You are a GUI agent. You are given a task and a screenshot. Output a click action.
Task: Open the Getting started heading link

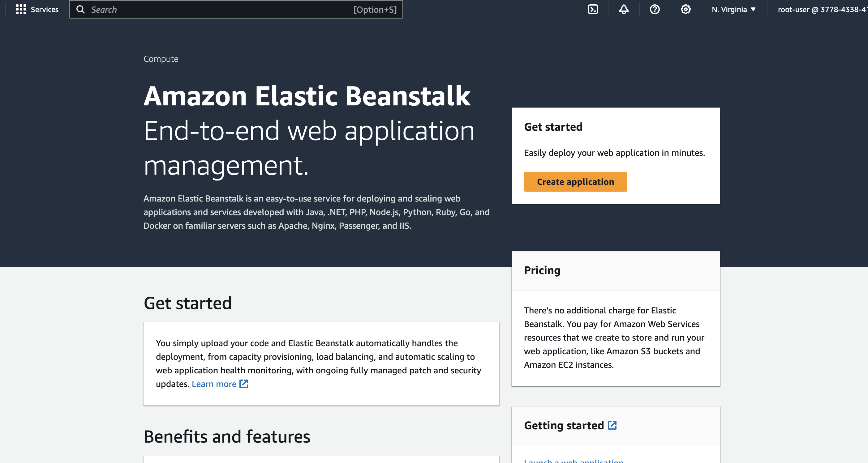coord(564,425)
